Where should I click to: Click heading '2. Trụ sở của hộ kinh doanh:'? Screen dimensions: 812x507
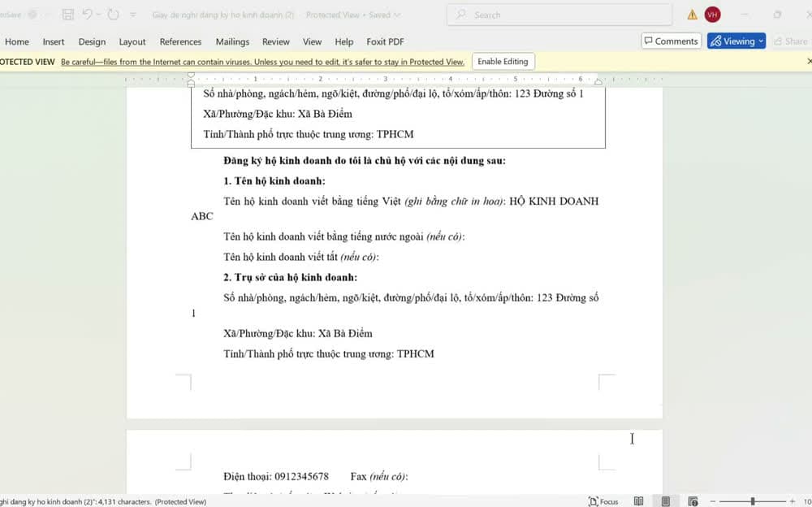[291, 277]
